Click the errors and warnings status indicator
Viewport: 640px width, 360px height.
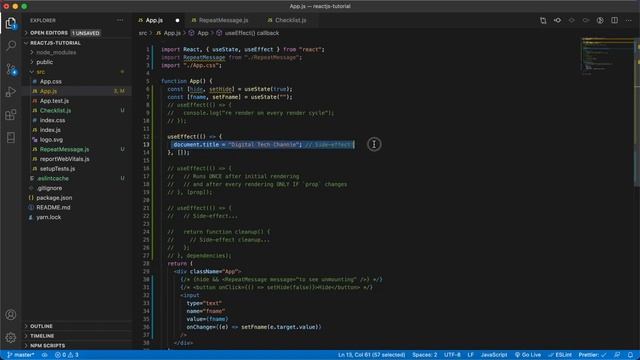[x=67, y=355]
